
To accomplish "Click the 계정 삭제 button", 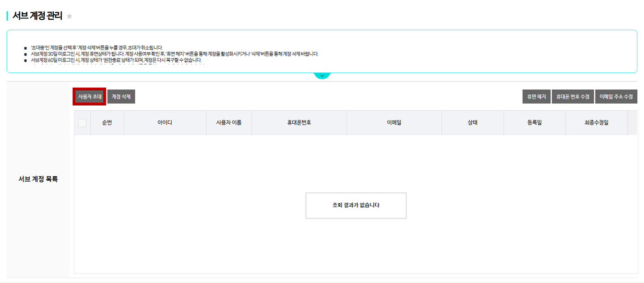I will pyautogui.click(x=121, y=97).
